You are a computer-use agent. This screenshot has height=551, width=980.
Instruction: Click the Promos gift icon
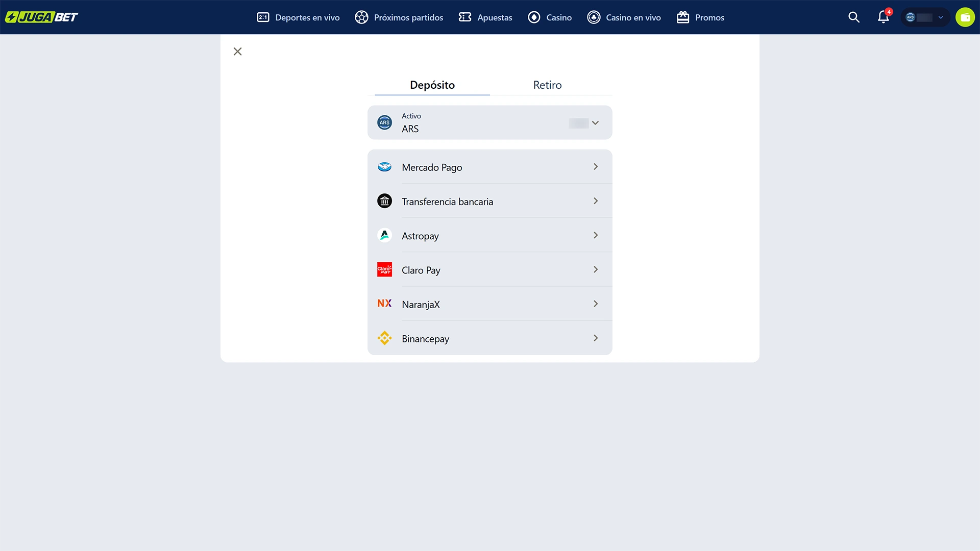(683, 17)
